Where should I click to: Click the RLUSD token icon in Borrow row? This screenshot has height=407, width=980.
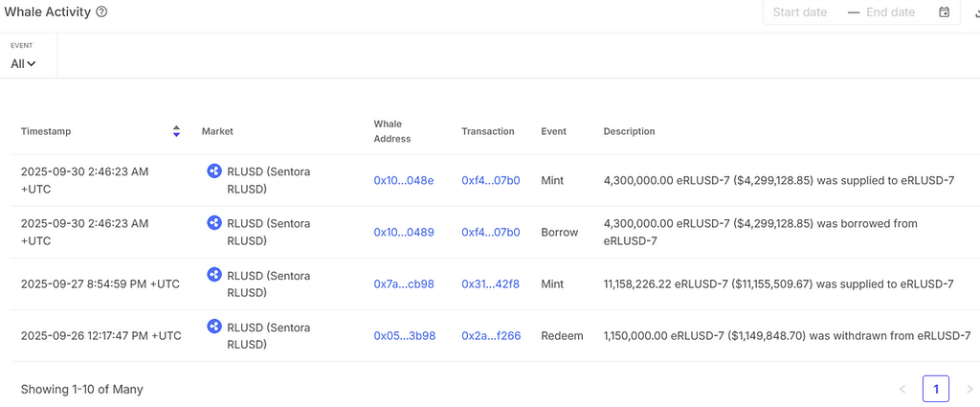tap(214, 223)
